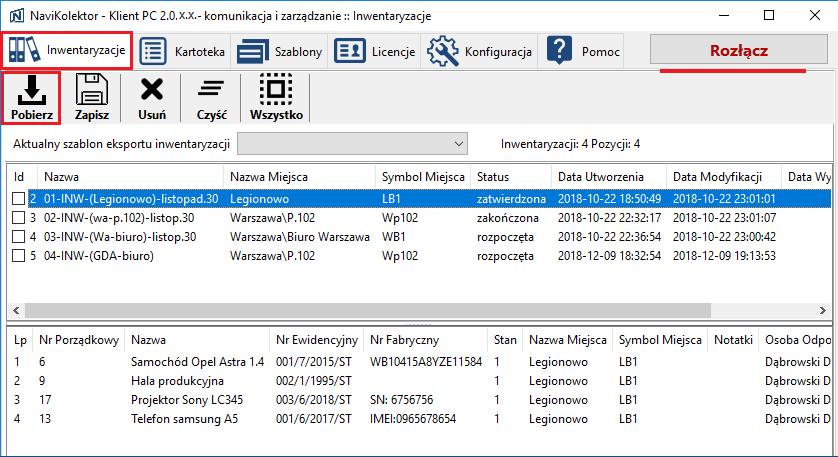
Task: Click the NaviKolektor app icon in title bar
Action: [17, 16]
